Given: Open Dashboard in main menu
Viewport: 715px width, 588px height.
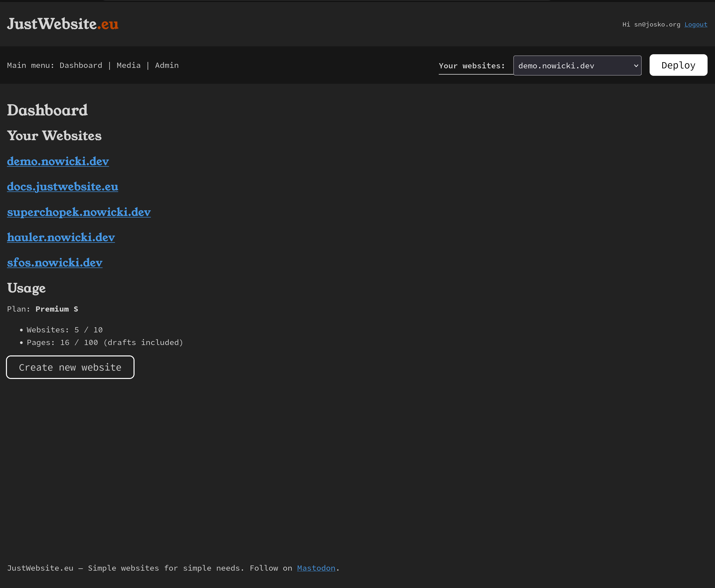Looking at the screenshot, I should (81, 65).
